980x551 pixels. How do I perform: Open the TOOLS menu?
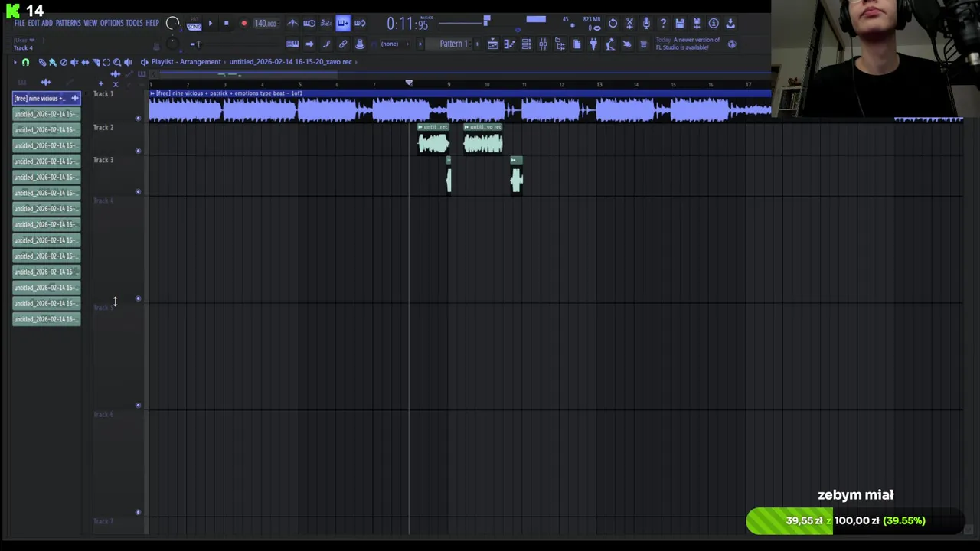pyautogui.click(x=134, y=23)
